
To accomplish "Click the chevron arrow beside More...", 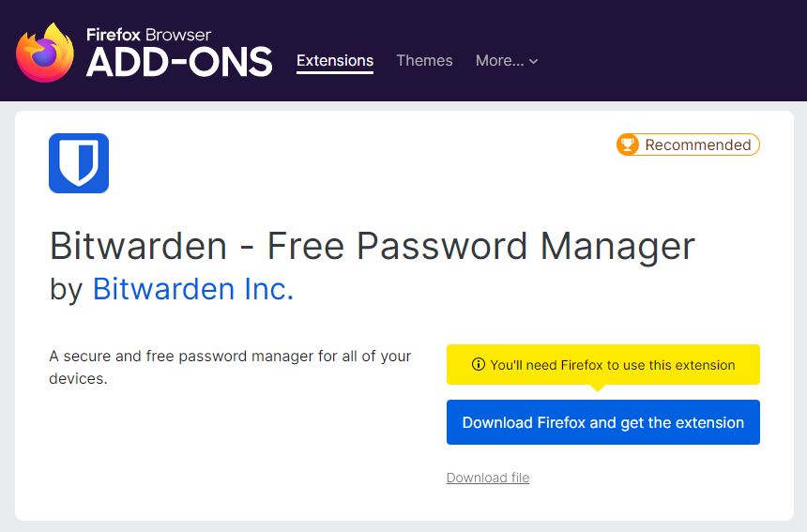I will click(x=534, y=61).
